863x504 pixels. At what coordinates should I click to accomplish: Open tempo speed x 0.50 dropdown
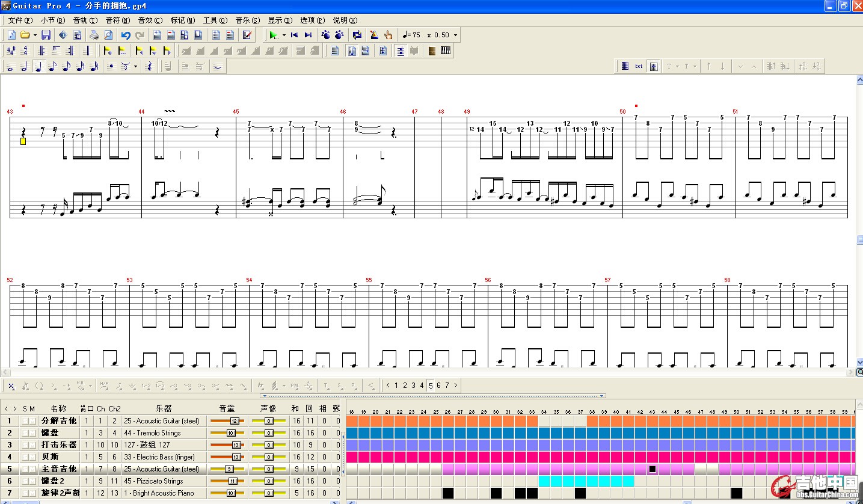[455, 35]
